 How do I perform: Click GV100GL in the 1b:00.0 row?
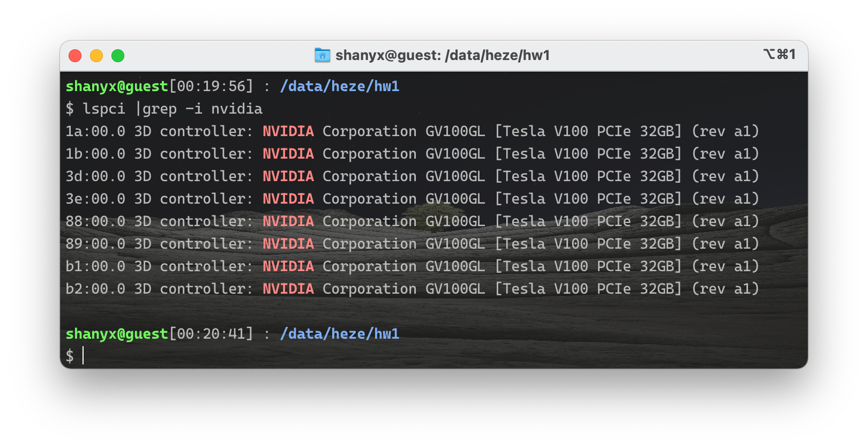tap(455, 154)
